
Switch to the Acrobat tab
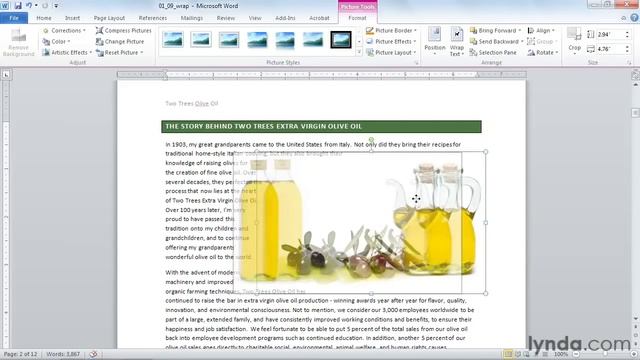pos(319,18)
